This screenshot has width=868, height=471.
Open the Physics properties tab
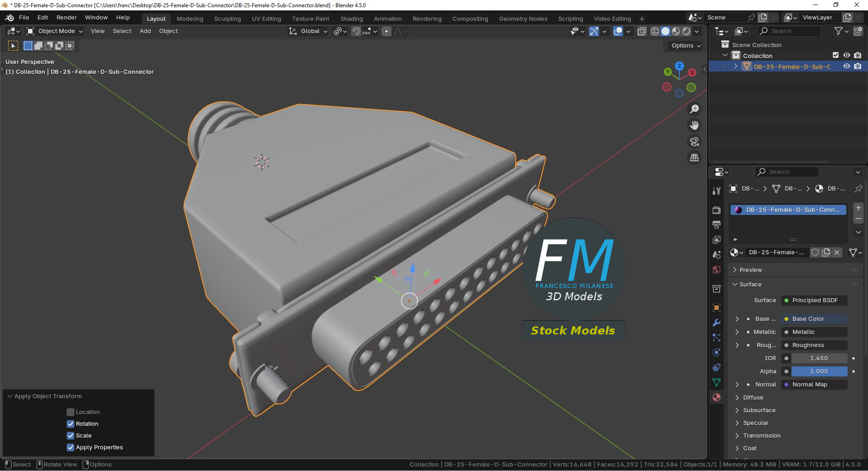pos(717,352)
